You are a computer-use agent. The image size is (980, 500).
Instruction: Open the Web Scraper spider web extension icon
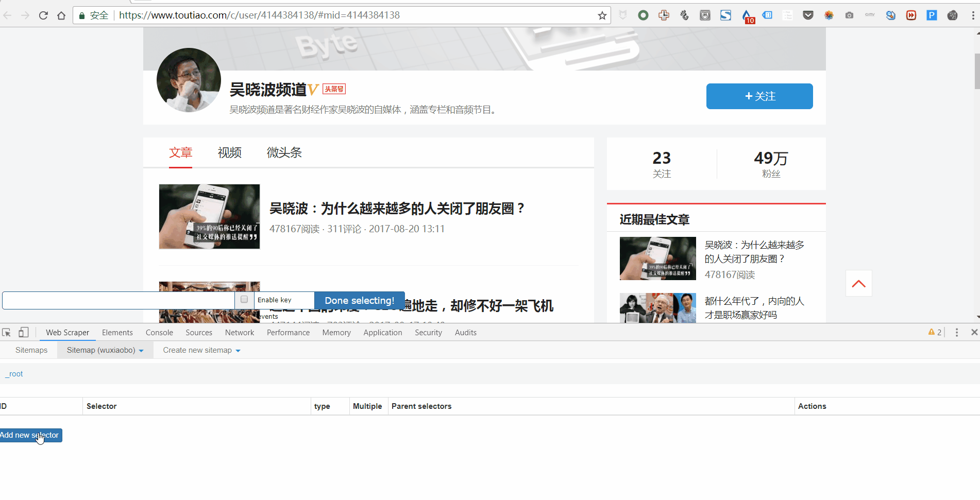[952, 15]
